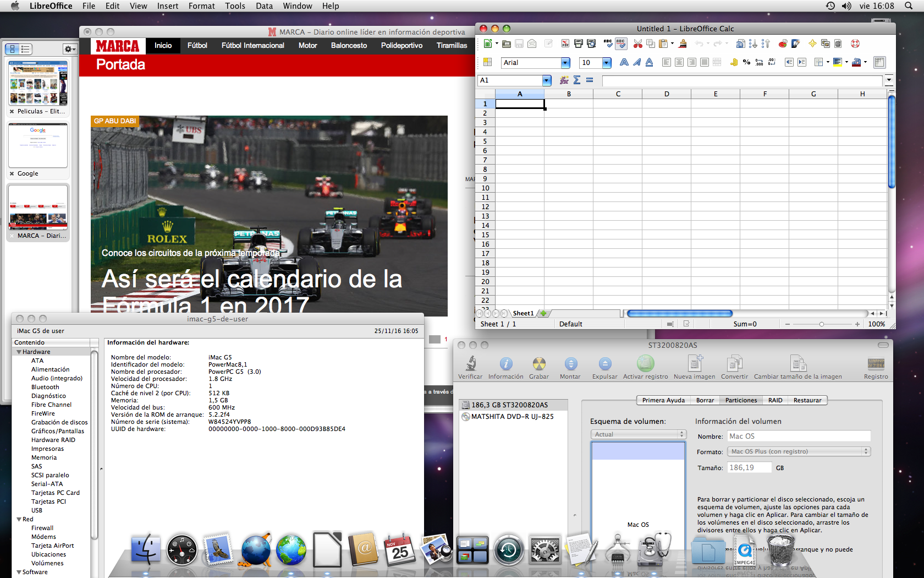Apply Currency number format in Calc
Screen dimensions: 924x578
coord(734,62)
